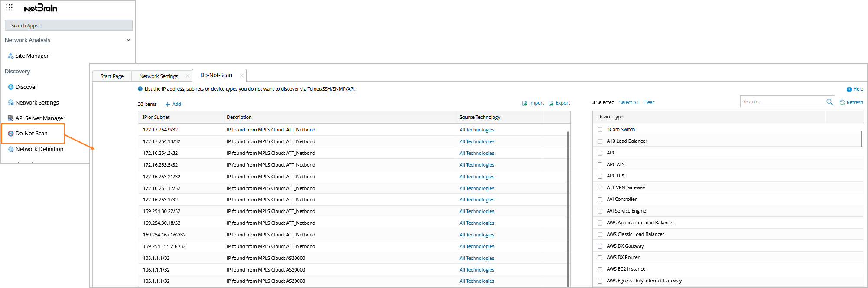The height and width of the screenshot is (288, 868).
Task: Click the plus icon beside Add
Action: pos(168,105)
